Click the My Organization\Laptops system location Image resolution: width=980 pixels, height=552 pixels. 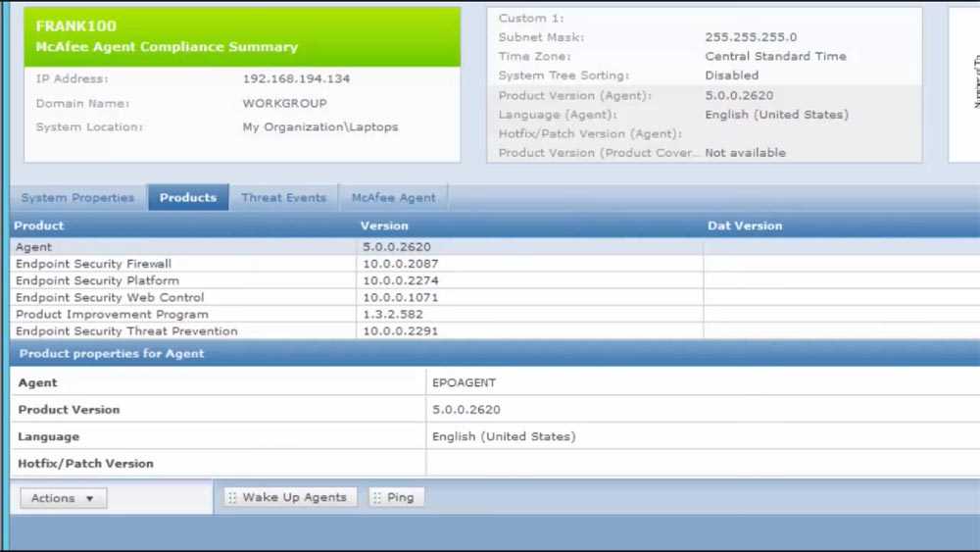tap(320, 126)
